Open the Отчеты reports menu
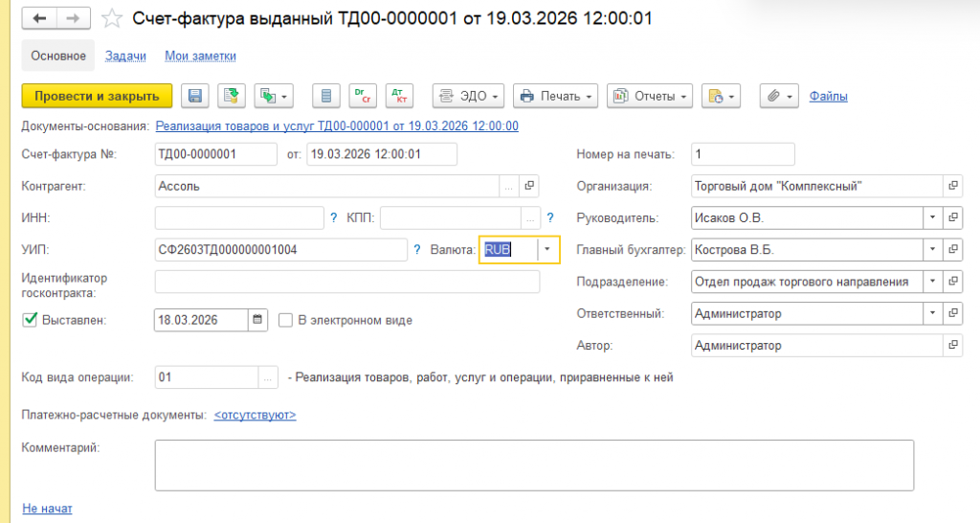Image resolution: width=980 pixels, height=523 pixels. [650, 96]
